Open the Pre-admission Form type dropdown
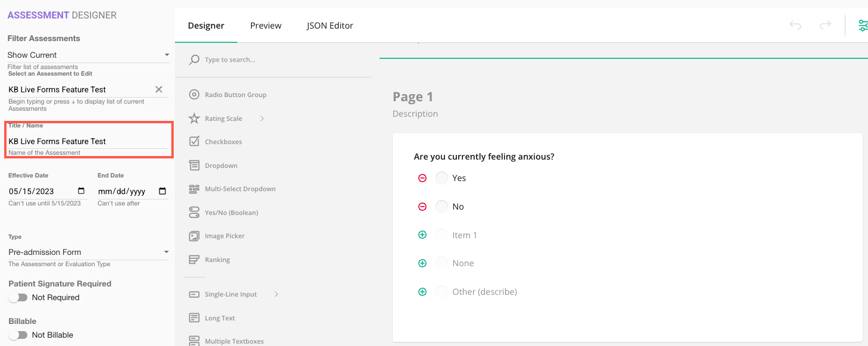Screen dimensions: 868x346 click(88, 252)
